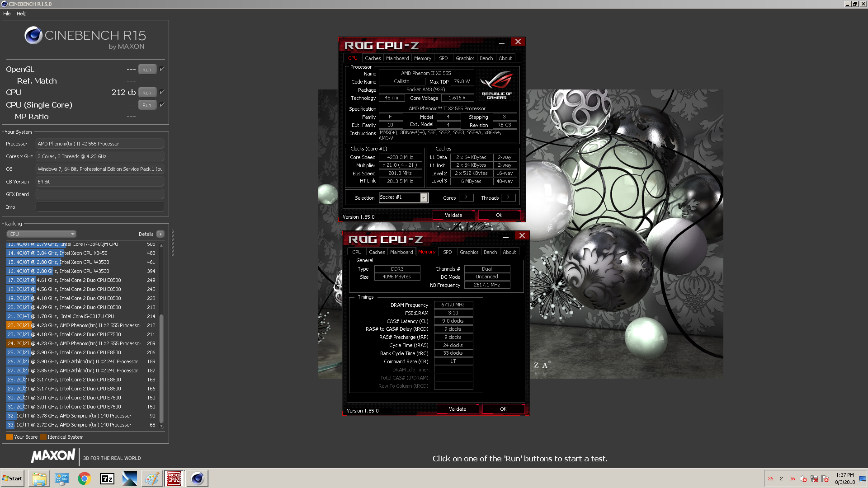The width and height of the screenshot is (868, 488).
Task: Click Validate in lower CPU-Z window
Action: 458,409
